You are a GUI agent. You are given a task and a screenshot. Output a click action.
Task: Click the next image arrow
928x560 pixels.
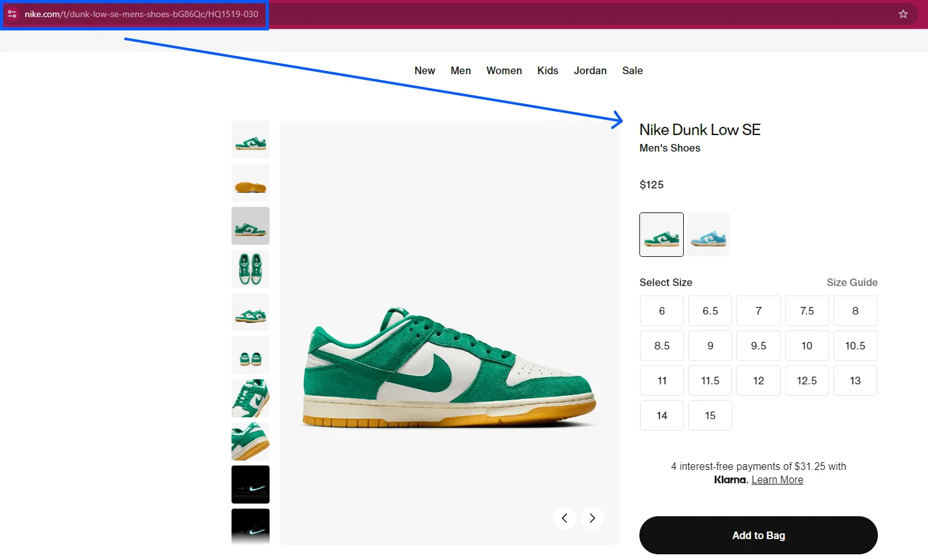point(592,518)
